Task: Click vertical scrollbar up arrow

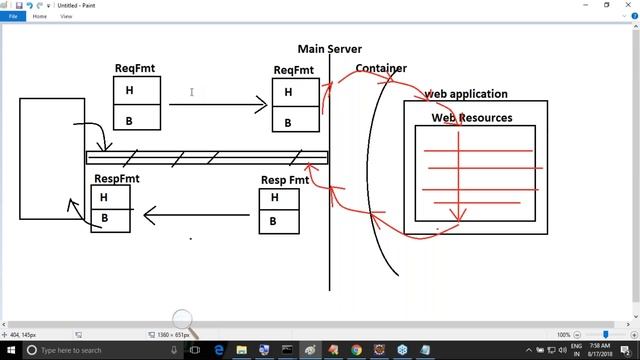Action: click(636, 26)
